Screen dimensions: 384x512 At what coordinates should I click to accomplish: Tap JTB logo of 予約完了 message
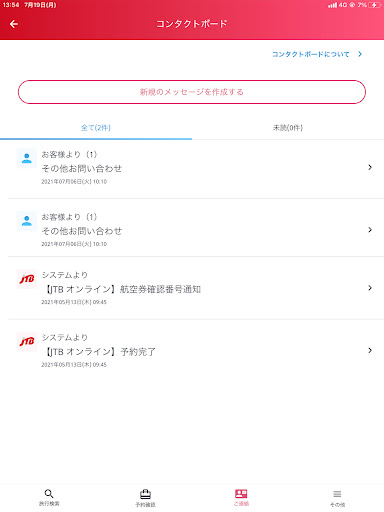tap(27, 341)
